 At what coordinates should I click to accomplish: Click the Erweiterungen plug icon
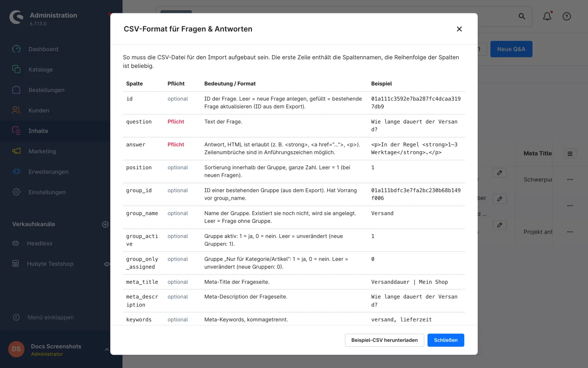[x=16, y=171]
